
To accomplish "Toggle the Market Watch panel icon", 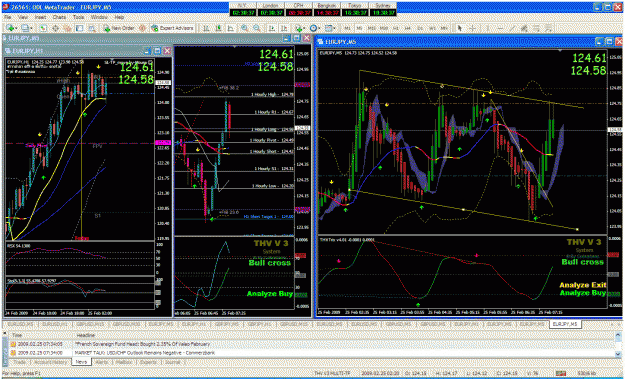I will click(x=43, y=28).
